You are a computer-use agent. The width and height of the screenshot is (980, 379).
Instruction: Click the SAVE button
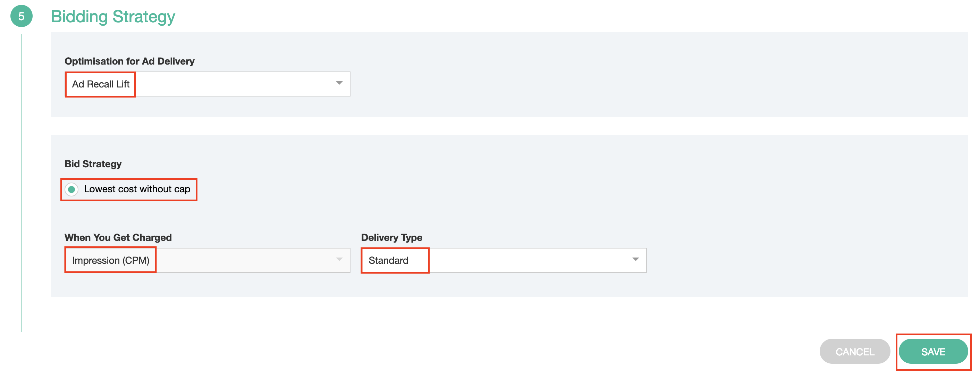(x=933, y=352)
